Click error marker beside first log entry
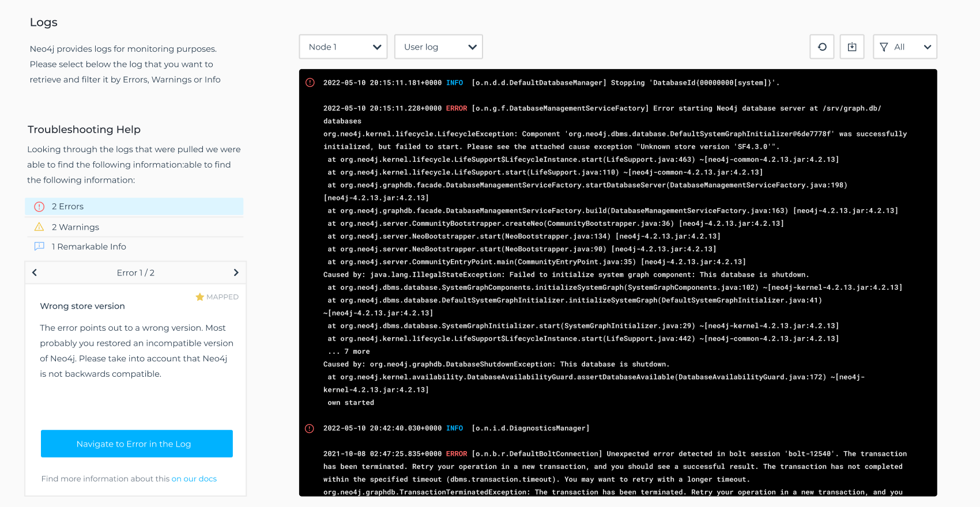Viewport: 980px width, 507px height. click(310, 83)
